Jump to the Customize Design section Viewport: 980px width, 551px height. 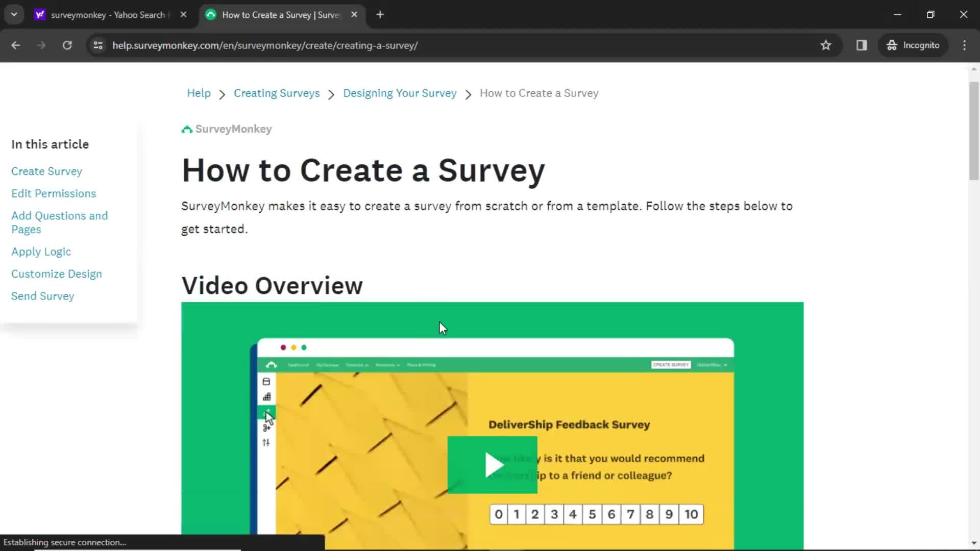point(57,274)
